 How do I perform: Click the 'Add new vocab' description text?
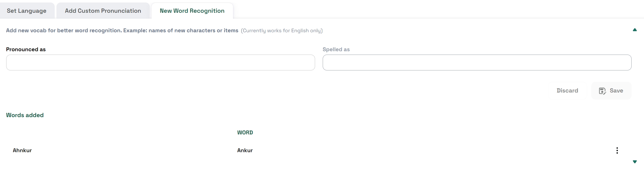[122, 31]
